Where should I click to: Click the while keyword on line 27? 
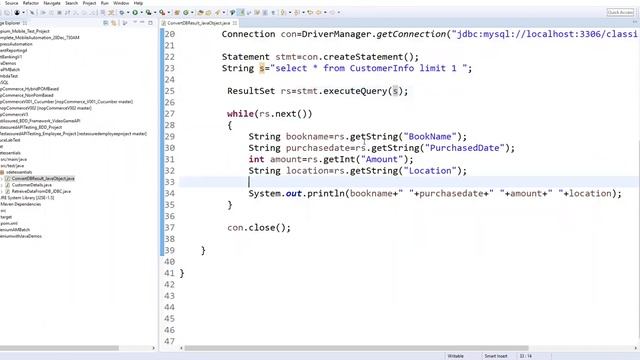pos(240,114)
